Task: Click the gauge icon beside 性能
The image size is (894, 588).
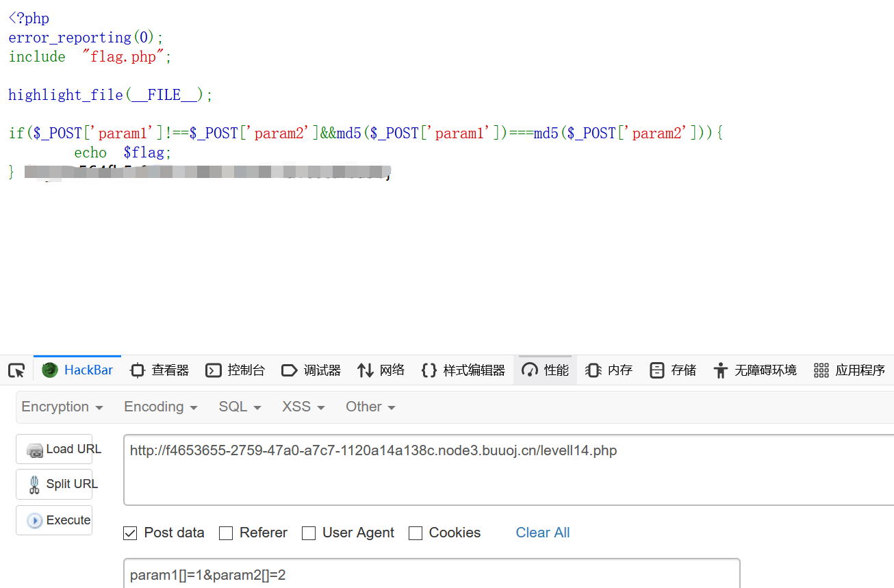Action: [x=530, y=370]
